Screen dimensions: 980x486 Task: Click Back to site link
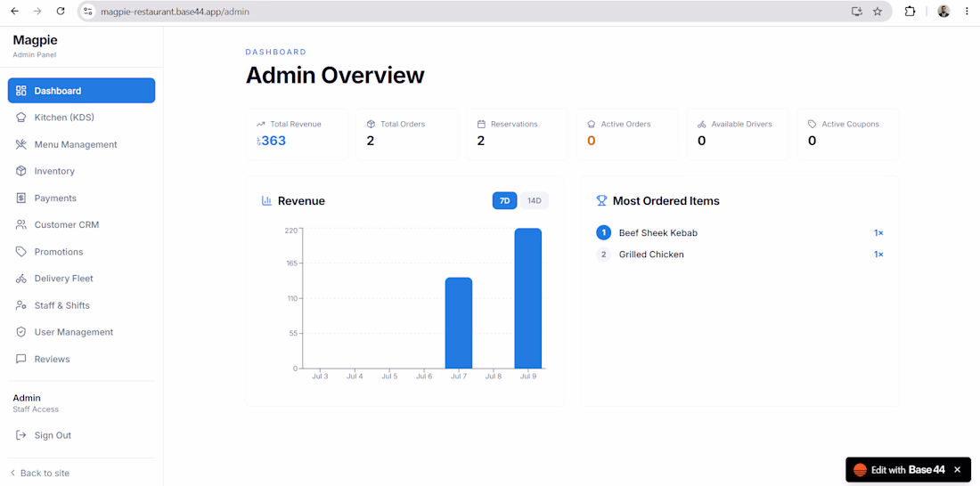coord(40,473)
